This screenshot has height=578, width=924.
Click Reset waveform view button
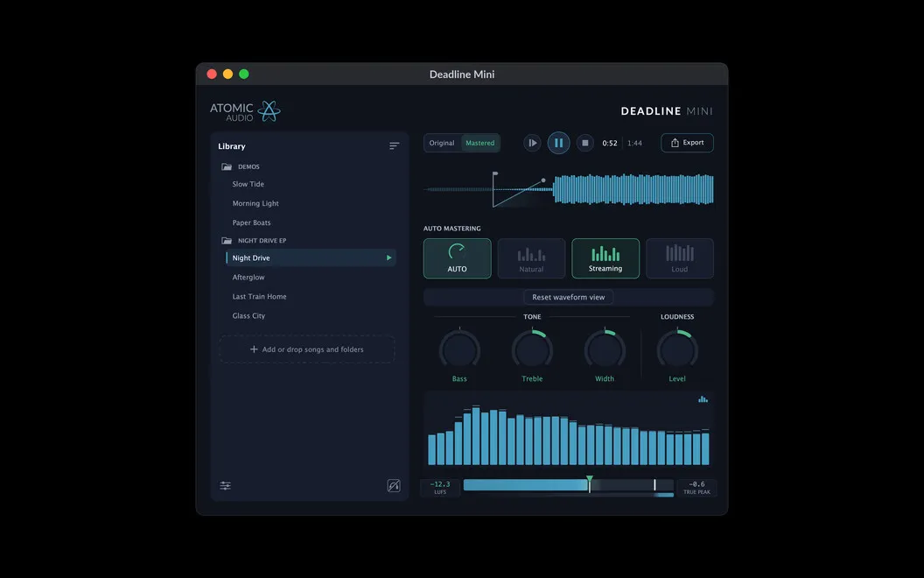point(569,297)
